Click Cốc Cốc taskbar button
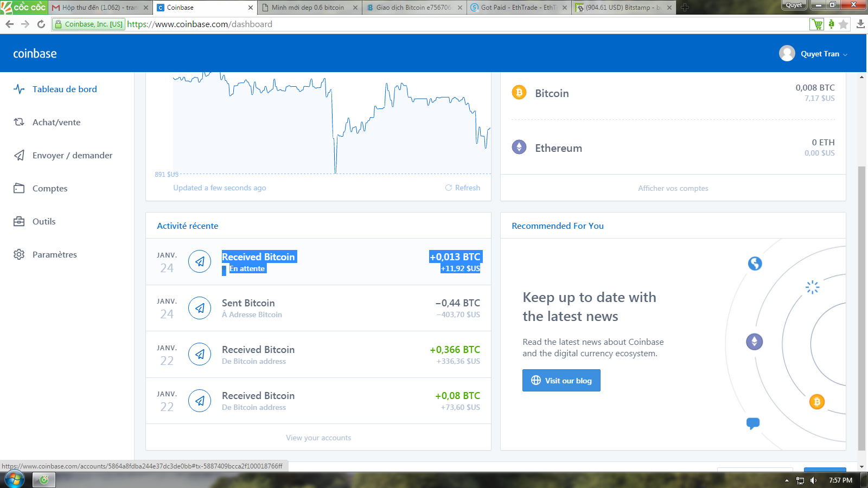 tap(44, 480)
